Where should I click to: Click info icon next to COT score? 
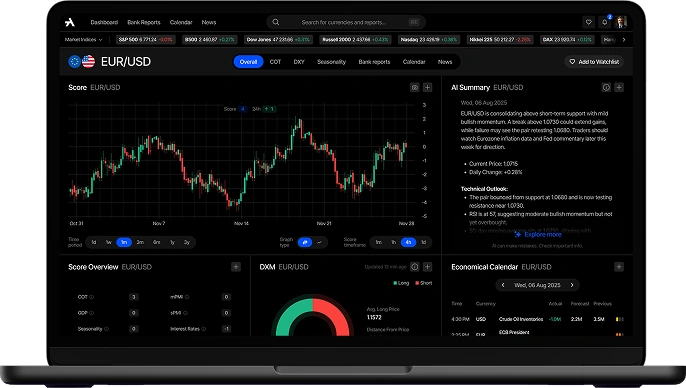pos(91,297)
